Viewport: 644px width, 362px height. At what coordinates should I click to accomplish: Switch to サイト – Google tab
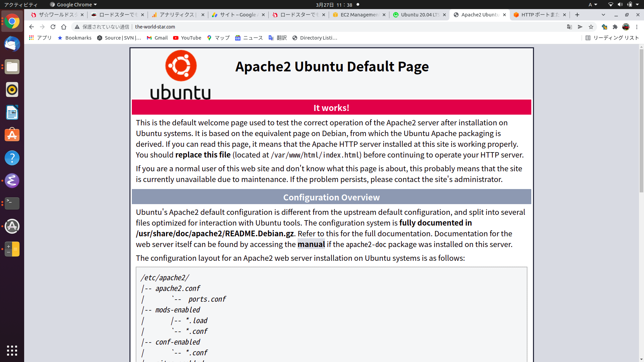pos(238,15)
